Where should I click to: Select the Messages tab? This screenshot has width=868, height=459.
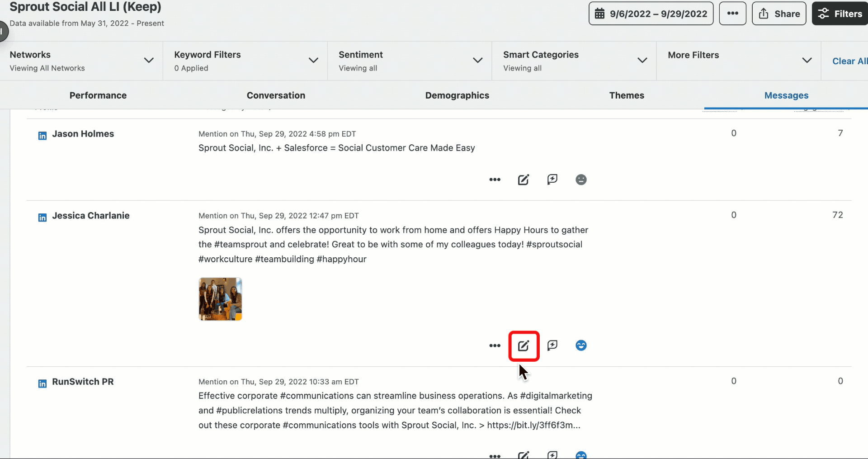tap(786, 95)
